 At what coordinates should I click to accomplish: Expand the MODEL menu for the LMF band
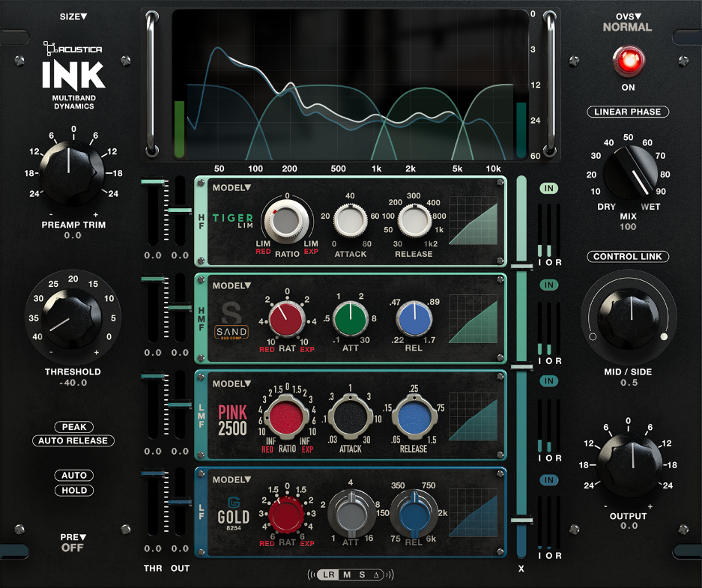[x=232, y=384]
